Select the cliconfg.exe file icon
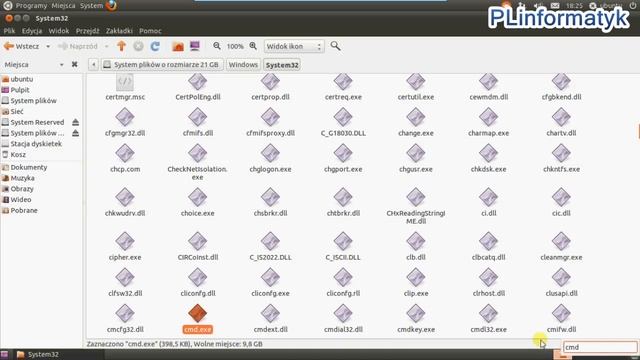 coord(270,278)
